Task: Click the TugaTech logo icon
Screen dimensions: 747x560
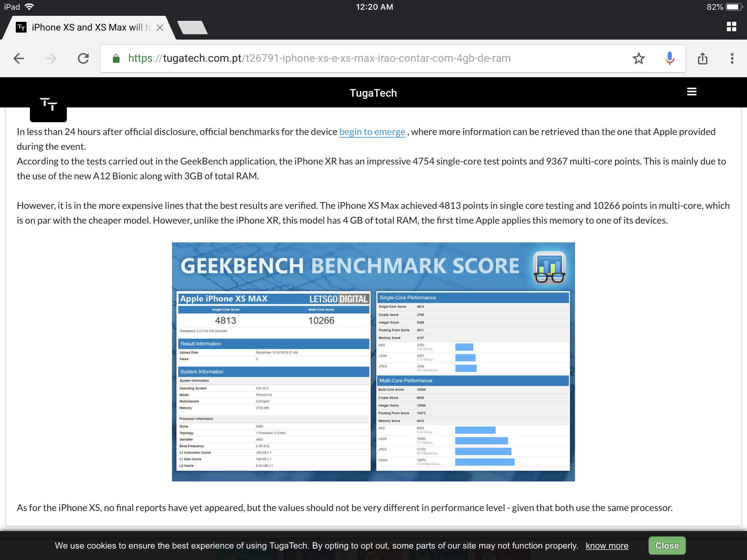Action: pyautogui.click(x=48, y=105)
